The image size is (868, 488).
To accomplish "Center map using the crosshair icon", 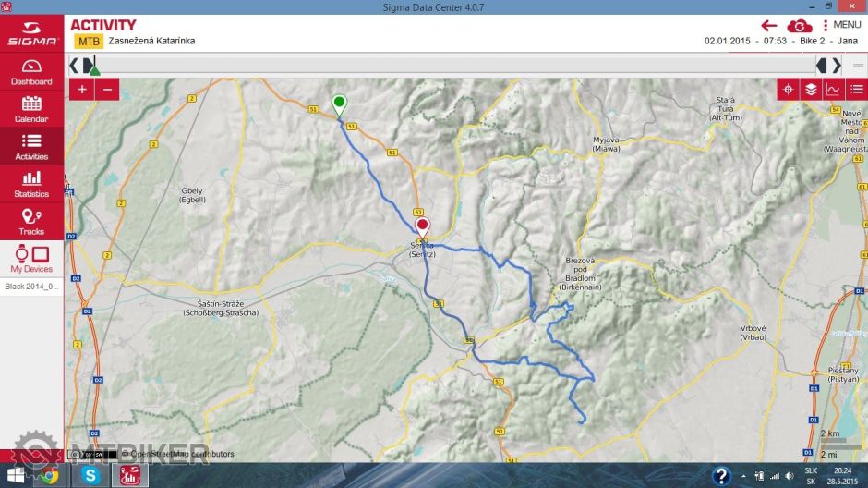I will 788,90.
